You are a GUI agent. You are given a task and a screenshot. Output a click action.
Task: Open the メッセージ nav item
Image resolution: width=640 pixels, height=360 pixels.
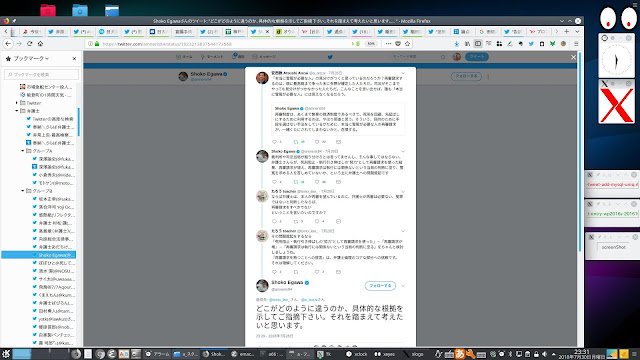click(264, 57)
